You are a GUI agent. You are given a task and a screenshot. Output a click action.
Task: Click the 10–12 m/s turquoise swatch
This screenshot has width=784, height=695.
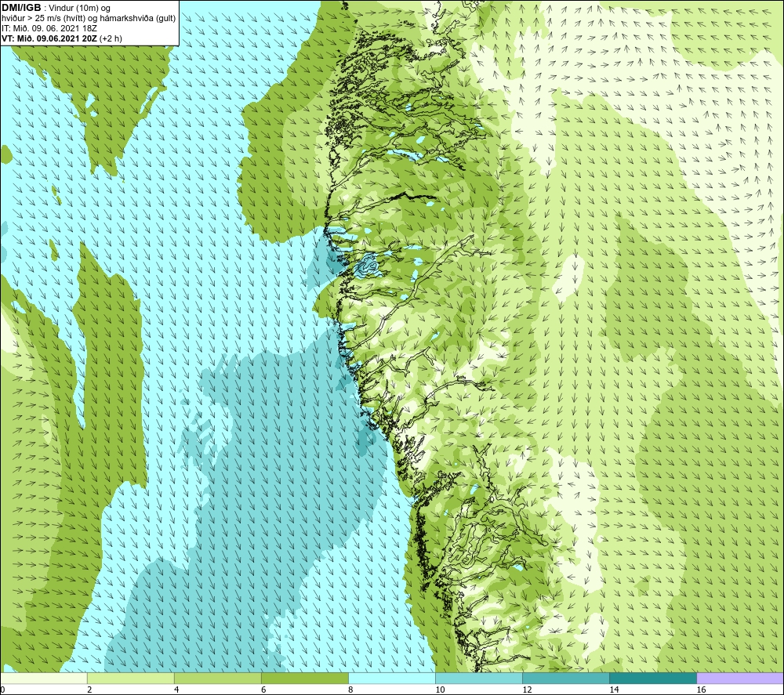[x=479, y=678]
